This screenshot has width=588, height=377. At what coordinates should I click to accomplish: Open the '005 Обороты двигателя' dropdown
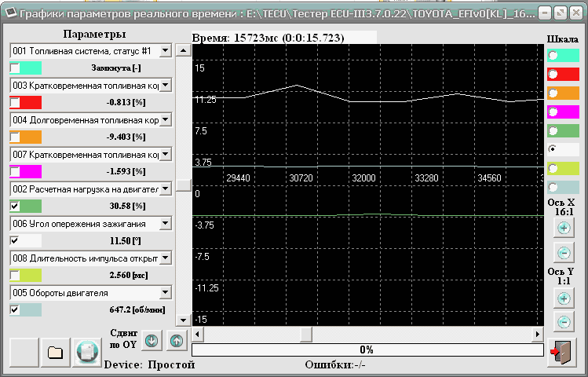click(165, 292)
